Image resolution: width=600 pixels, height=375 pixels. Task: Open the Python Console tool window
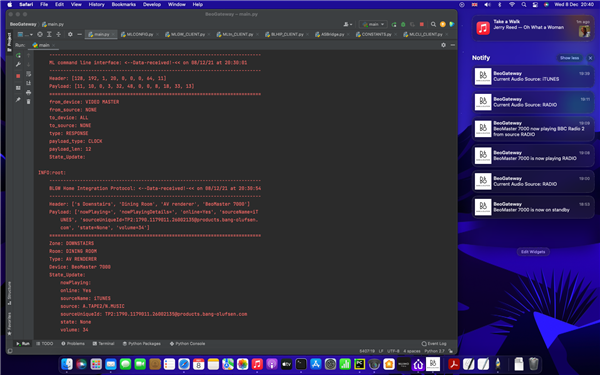pyautogui.click(x=188, y=344)
